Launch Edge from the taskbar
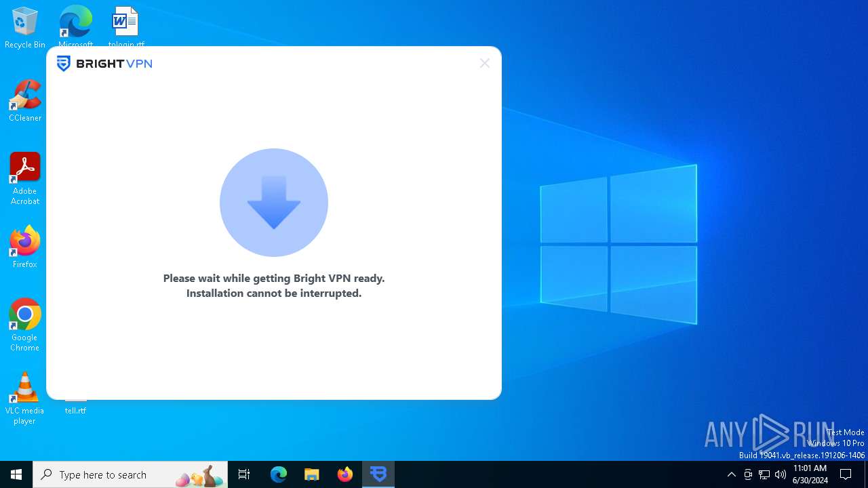Screen dimensions: 868x488 click(279, 474)
